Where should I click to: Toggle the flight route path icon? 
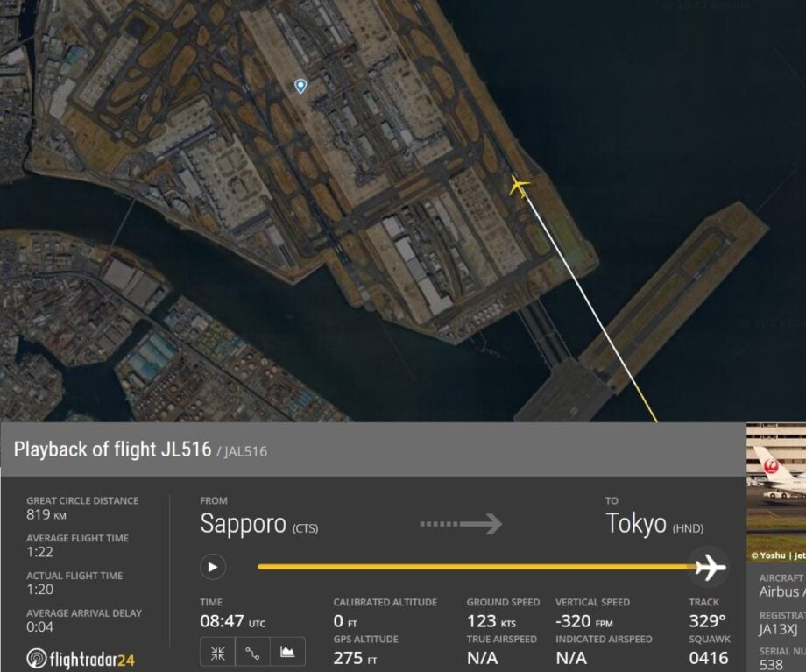(252, 652)
